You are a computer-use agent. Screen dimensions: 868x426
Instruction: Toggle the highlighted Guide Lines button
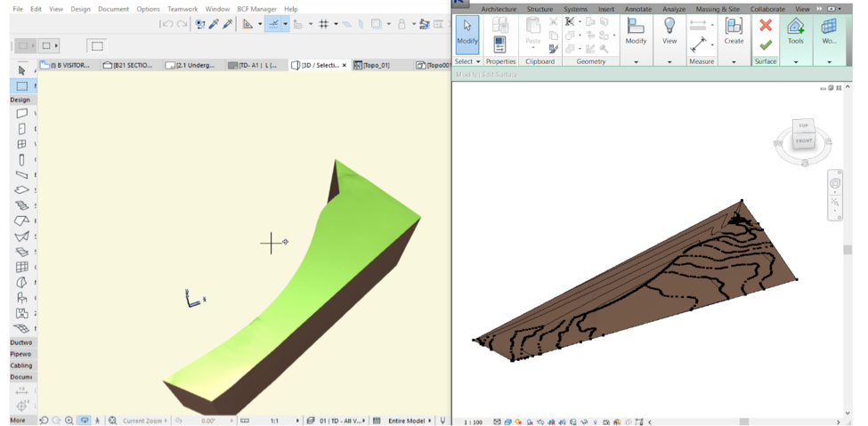click(x=272, y=24)
